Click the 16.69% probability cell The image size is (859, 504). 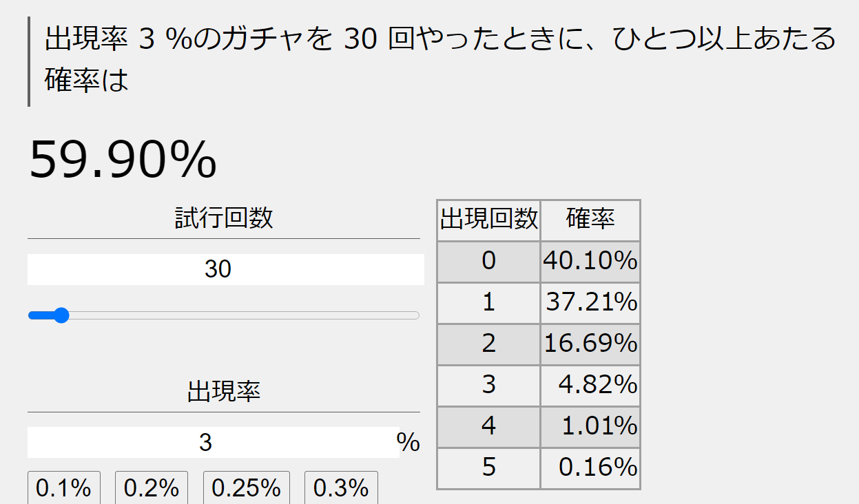click(x=590, y=344)
